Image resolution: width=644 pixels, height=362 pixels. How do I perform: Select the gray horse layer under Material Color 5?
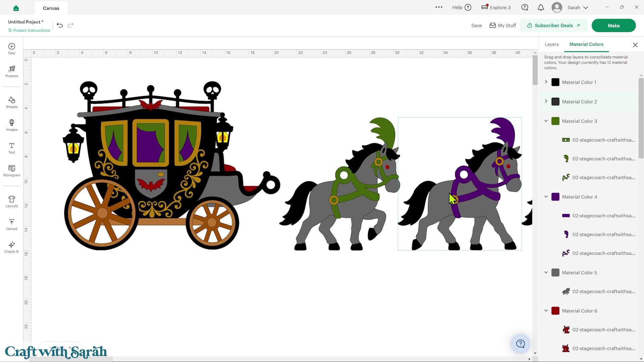click(598, 292)
